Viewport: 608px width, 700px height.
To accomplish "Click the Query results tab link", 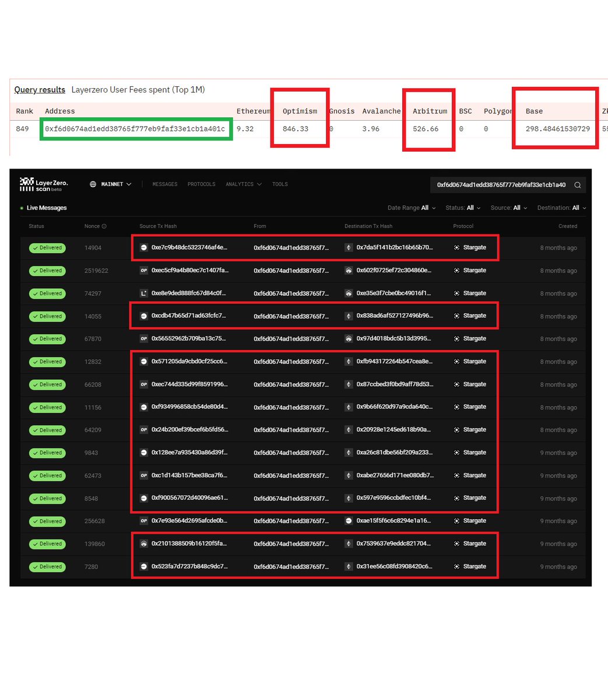I will click(x=40, y=90).
